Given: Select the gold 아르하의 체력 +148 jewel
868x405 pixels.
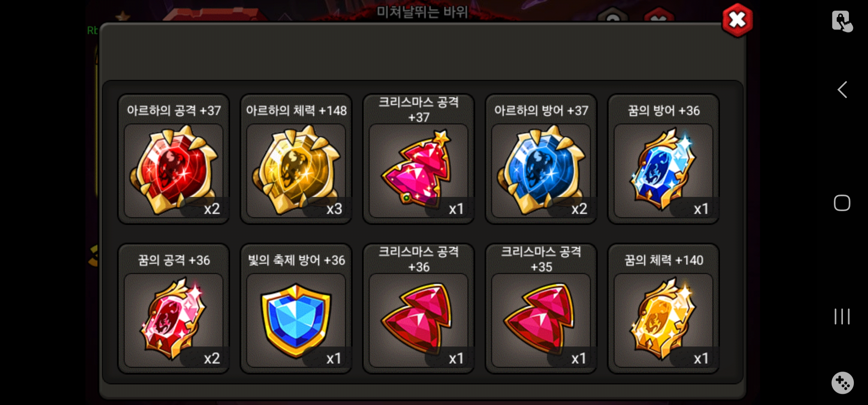Looking at the screenshot, I should (x=296, y=170).
